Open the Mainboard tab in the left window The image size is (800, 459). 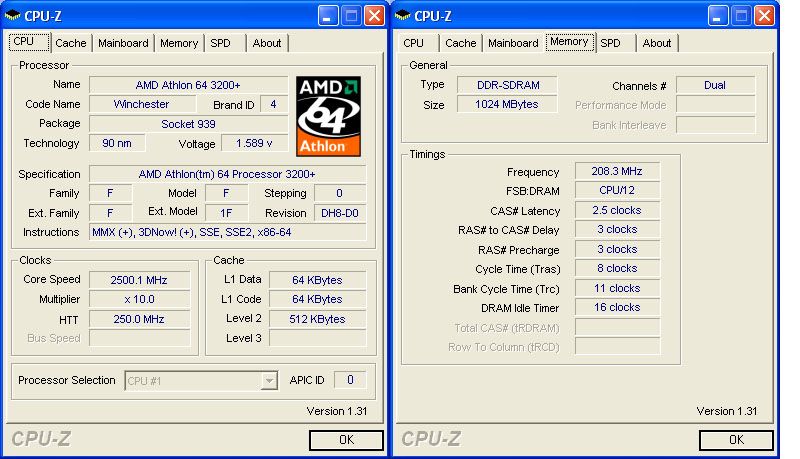tap(124, 43)
